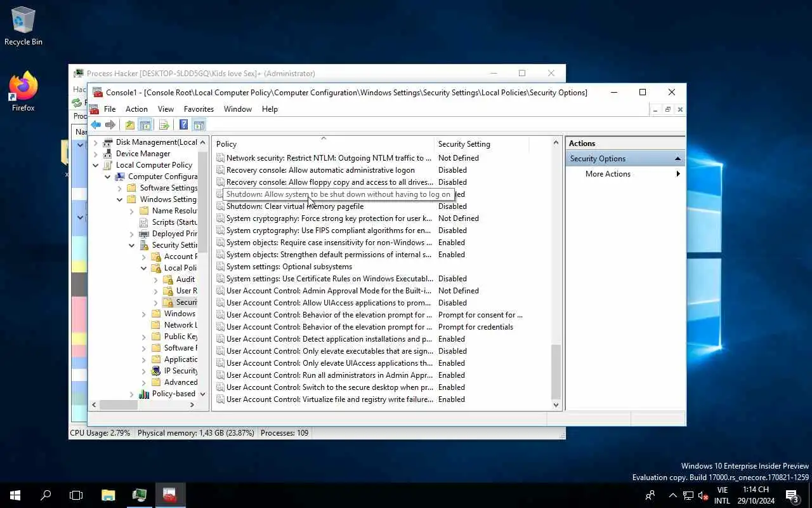The width and height of the screenshot is (812, 508).
Task: Collapse the Computer Configuration node
Action: 108,177
